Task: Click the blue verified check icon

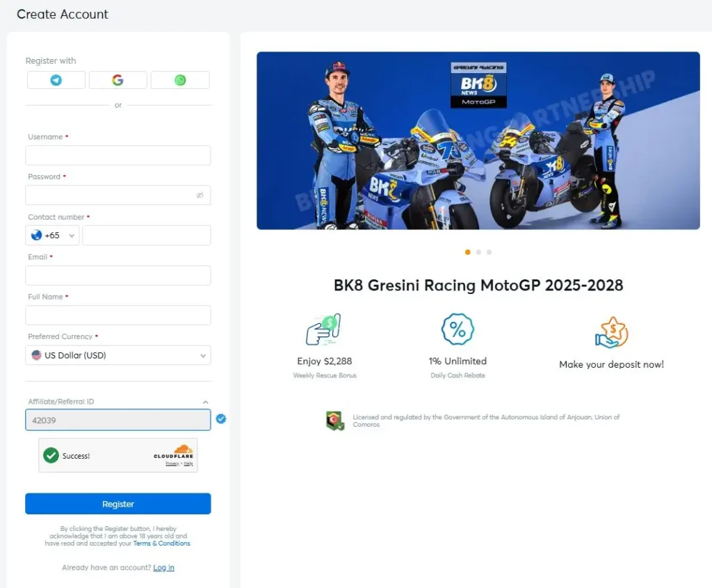Action: coord(221,418)
